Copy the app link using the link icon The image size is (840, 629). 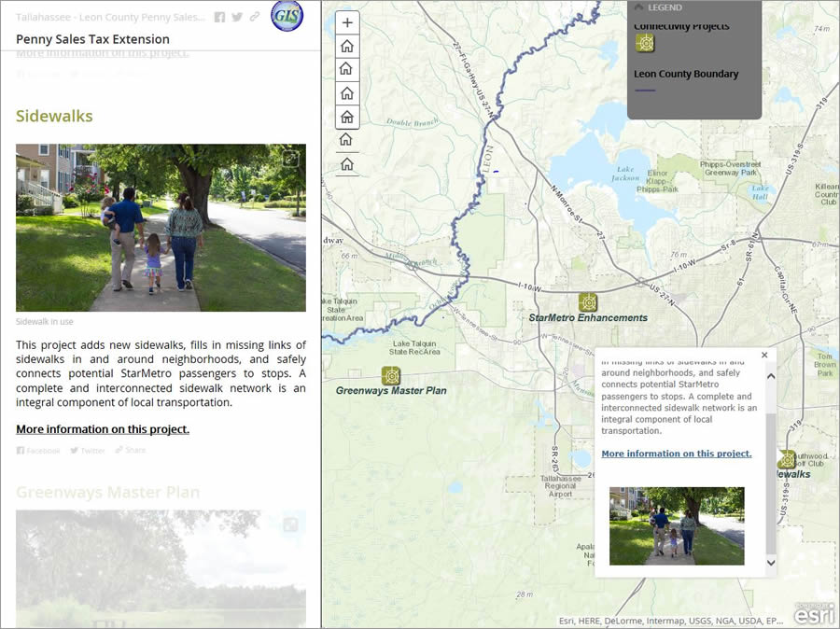[253, 17]
